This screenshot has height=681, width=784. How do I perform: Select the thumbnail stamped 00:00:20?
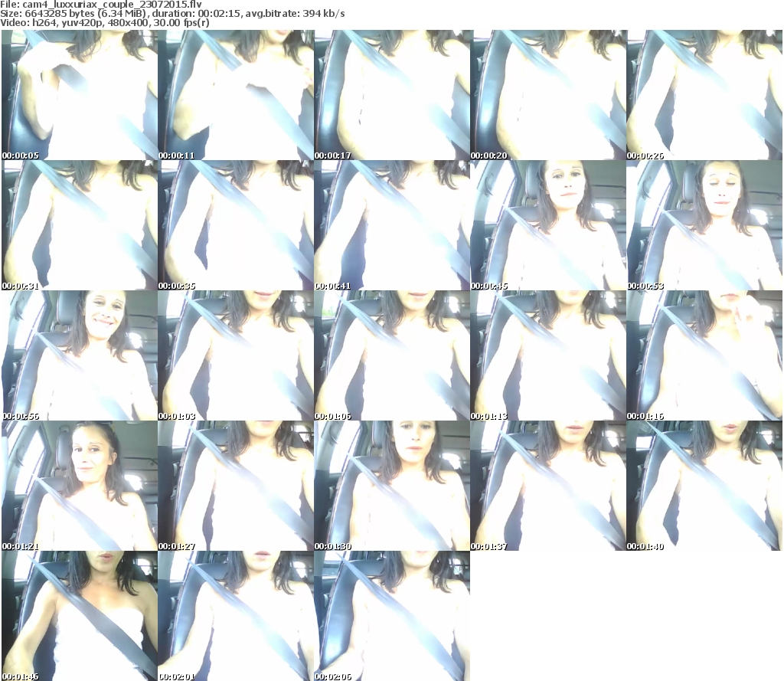click(548, 95)
